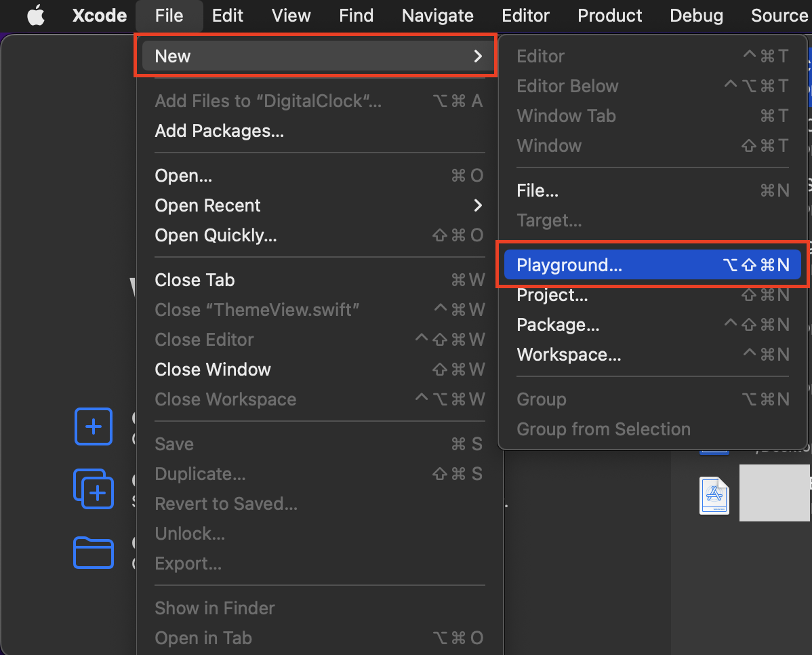Select Package… in the New submenu
The width and height of the screenshot is (812, 655).
653,324
